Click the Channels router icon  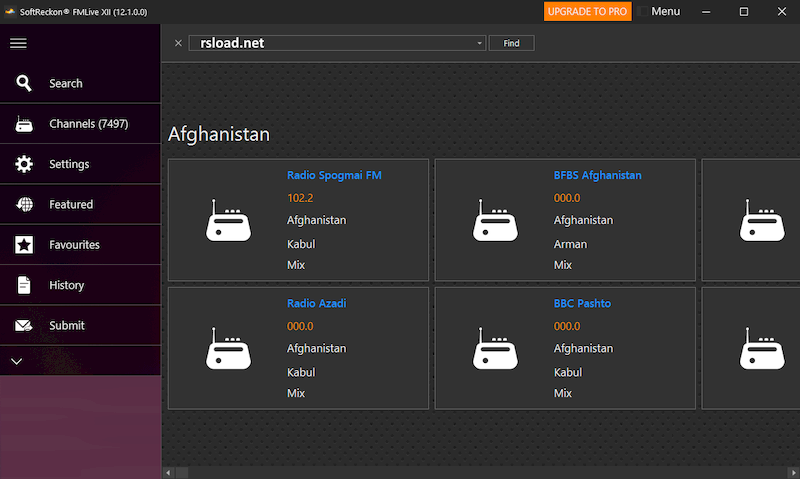[x=25, y=124]
